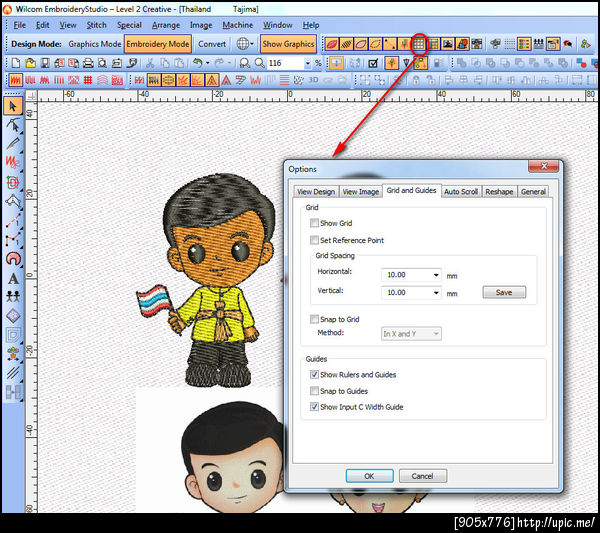Open the Machine menu
The width and height of the screenshot is (600, 533).
[238, 25]
